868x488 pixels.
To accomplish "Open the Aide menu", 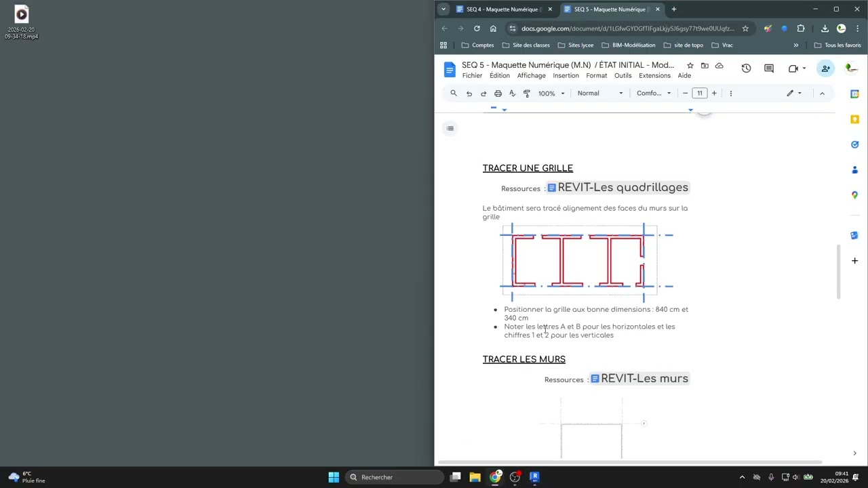I will point(684,76).
